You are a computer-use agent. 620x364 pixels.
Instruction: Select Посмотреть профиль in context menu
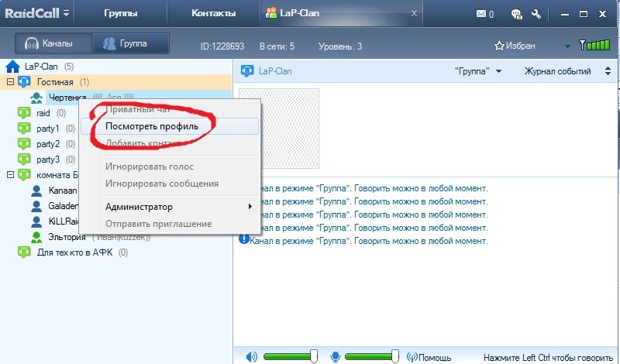[x=152, y=126]
